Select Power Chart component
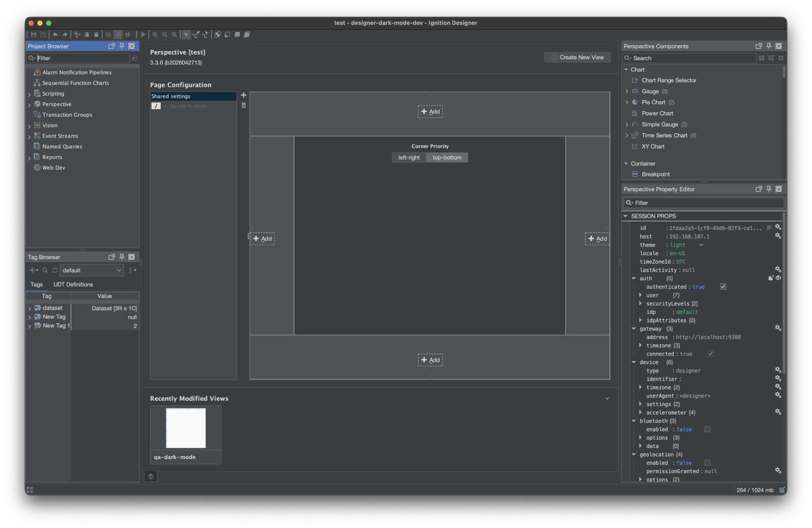 pyautogui.click(x=657, y=114)
